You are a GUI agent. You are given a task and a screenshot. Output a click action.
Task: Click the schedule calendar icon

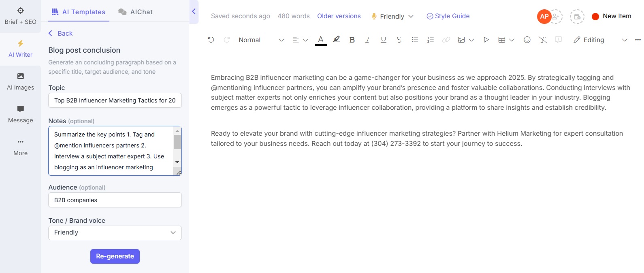pos(577,17)
